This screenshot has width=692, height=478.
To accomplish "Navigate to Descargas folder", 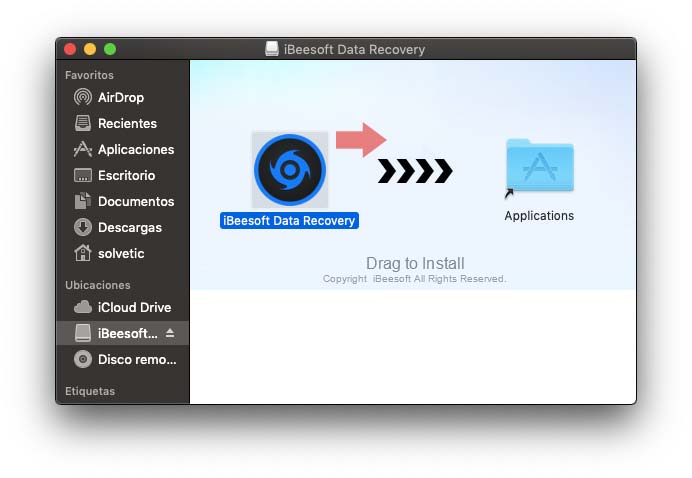I will [123, 227].
